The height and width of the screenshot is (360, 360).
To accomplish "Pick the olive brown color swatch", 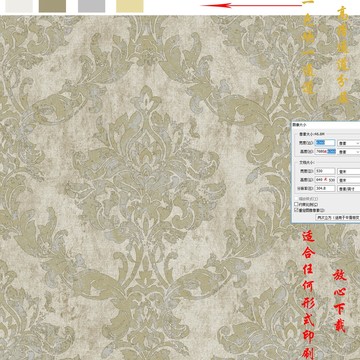I will point(52,6).
